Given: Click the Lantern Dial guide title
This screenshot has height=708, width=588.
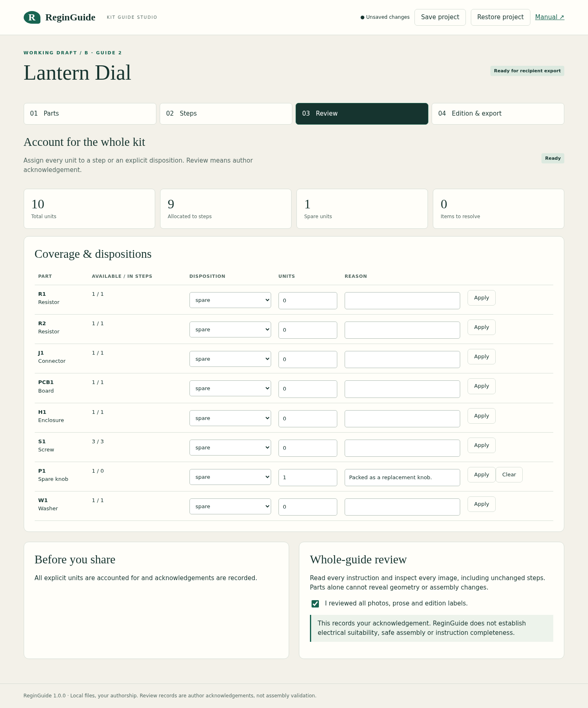Looking at the screenshot, I should 78,73.
